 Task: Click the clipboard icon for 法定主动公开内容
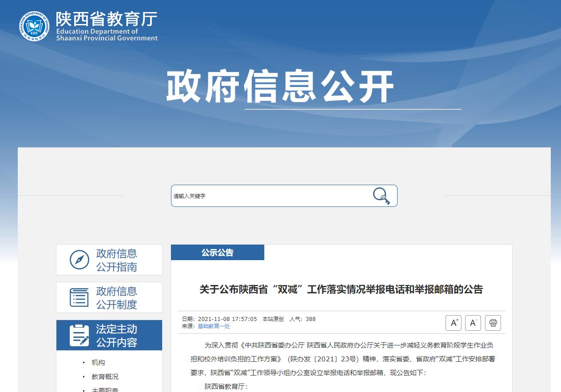(80, 336)
